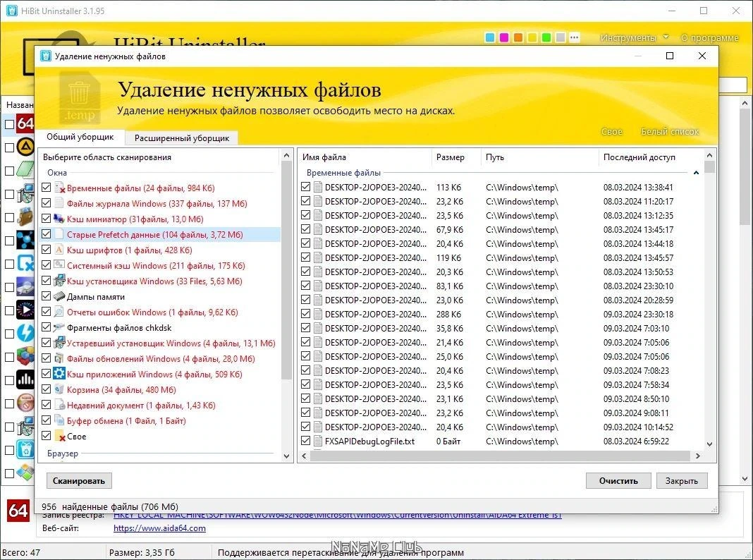Check the AIDA64 row checkbox in main window
Screen dimensions: 753x560
click(x=9, y=124)
